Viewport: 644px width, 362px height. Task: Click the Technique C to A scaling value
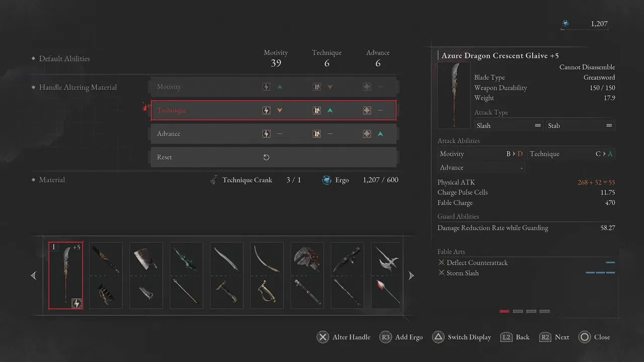(x=604, y=154)
